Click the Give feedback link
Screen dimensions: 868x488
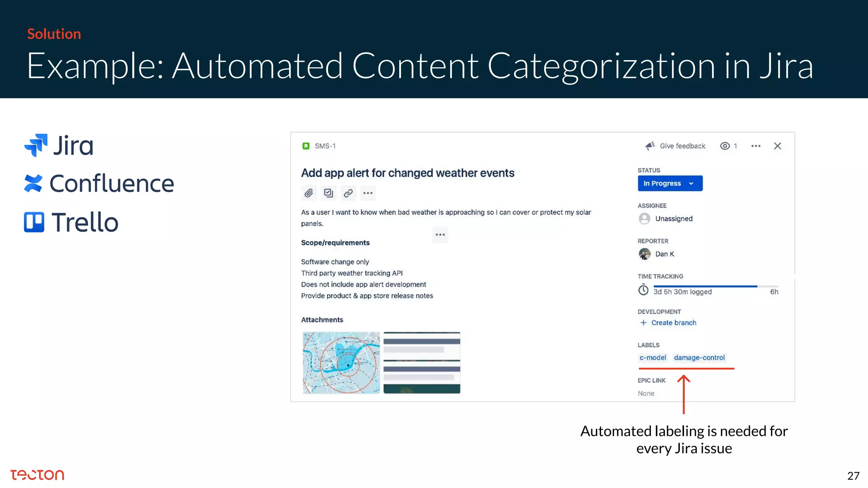[682, 146]
